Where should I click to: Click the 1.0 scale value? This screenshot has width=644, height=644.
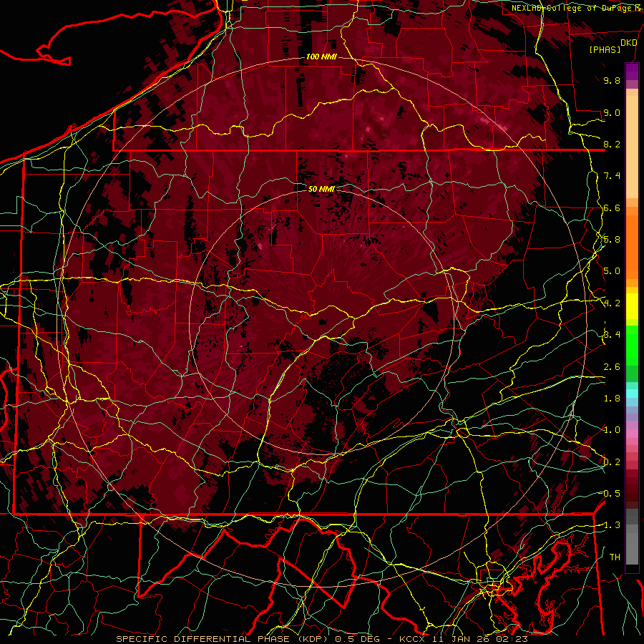tap(612, 430)
